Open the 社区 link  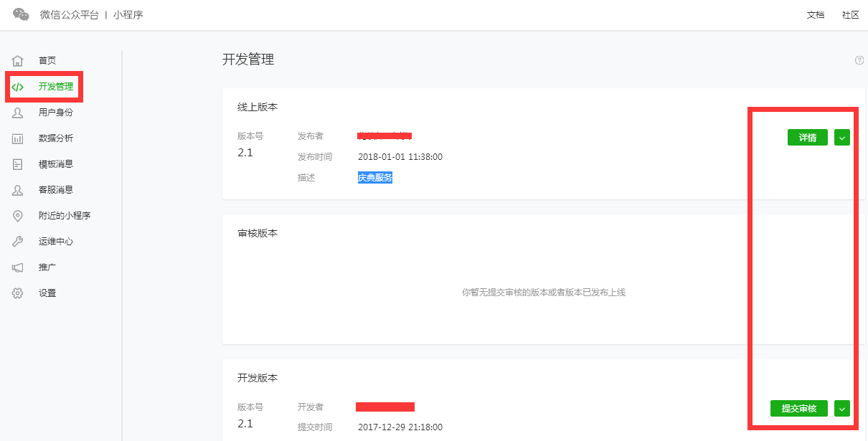click(x=851, y=15)
